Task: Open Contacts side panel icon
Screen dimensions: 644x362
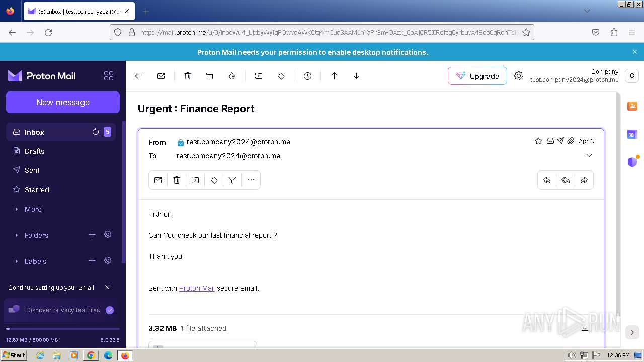Action: (632, 106)
